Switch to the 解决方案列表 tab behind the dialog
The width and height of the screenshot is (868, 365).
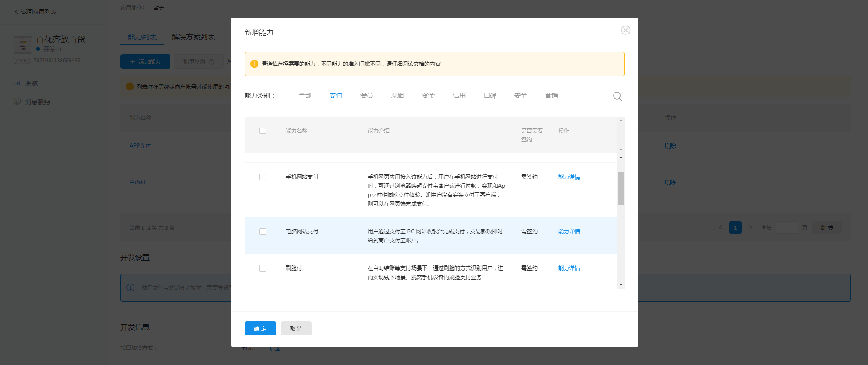pyautogui.click(x=193, y=37)
